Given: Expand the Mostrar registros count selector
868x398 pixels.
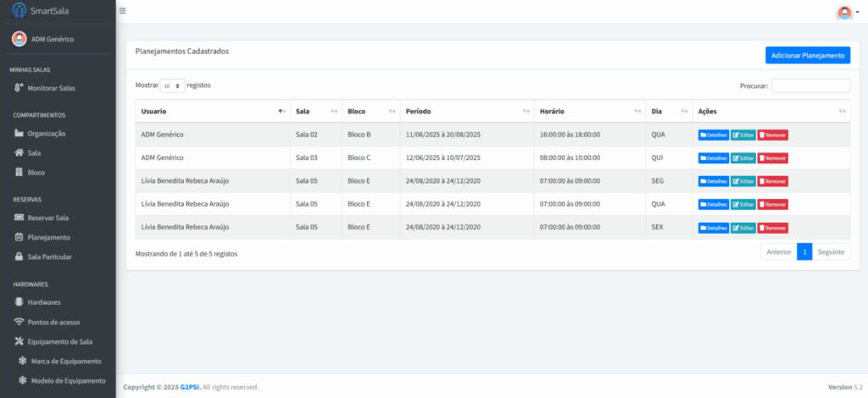Looking at the screenshot, I should (173, 86).
